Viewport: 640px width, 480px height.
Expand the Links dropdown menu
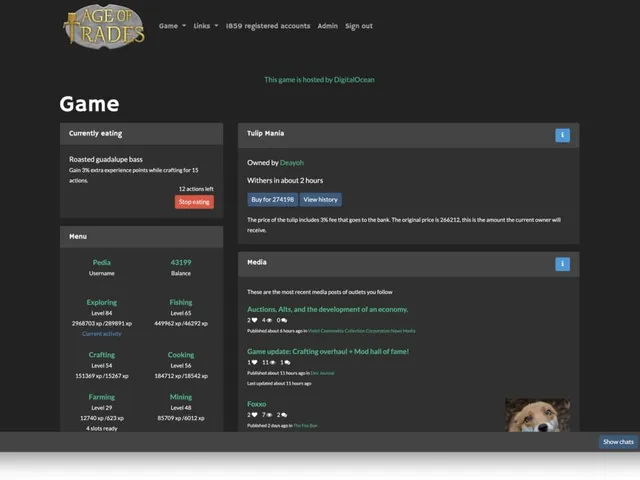pos(205,26)
